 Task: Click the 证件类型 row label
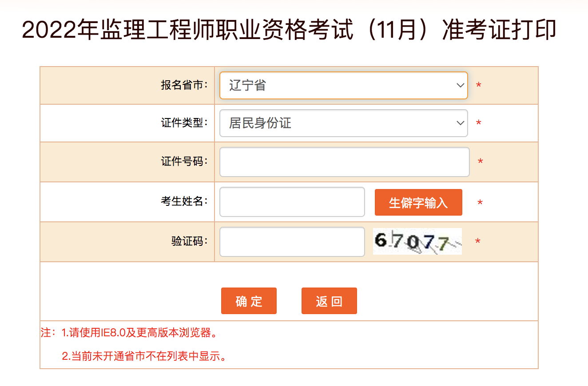coord(183,123)
